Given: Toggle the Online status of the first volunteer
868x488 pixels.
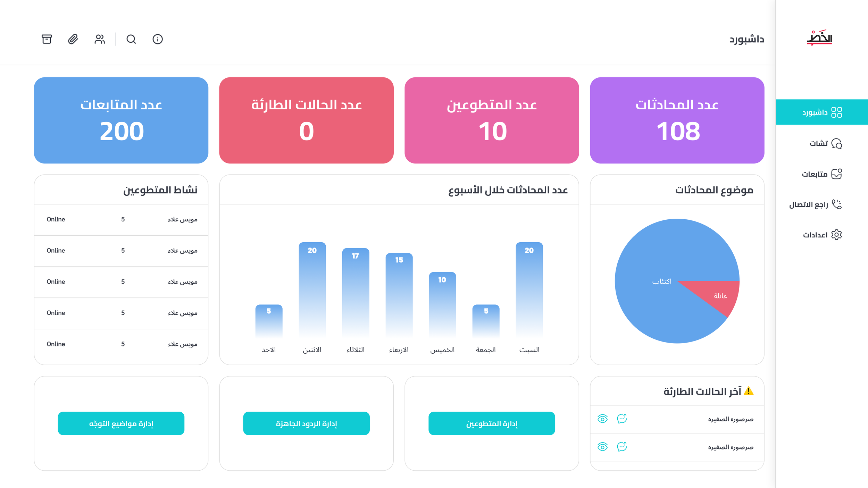Looking at the screenshot, I should coord(56,219).
